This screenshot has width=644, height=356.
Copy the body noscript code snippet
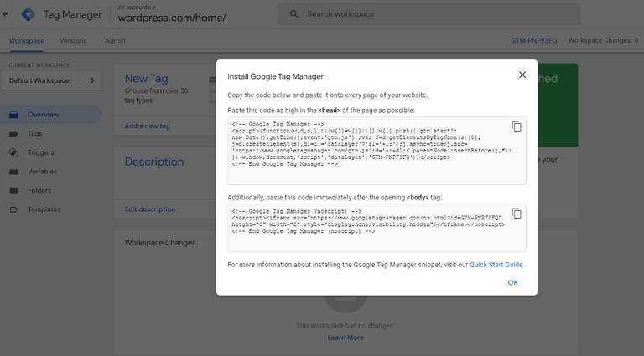[x=517, y=214]
